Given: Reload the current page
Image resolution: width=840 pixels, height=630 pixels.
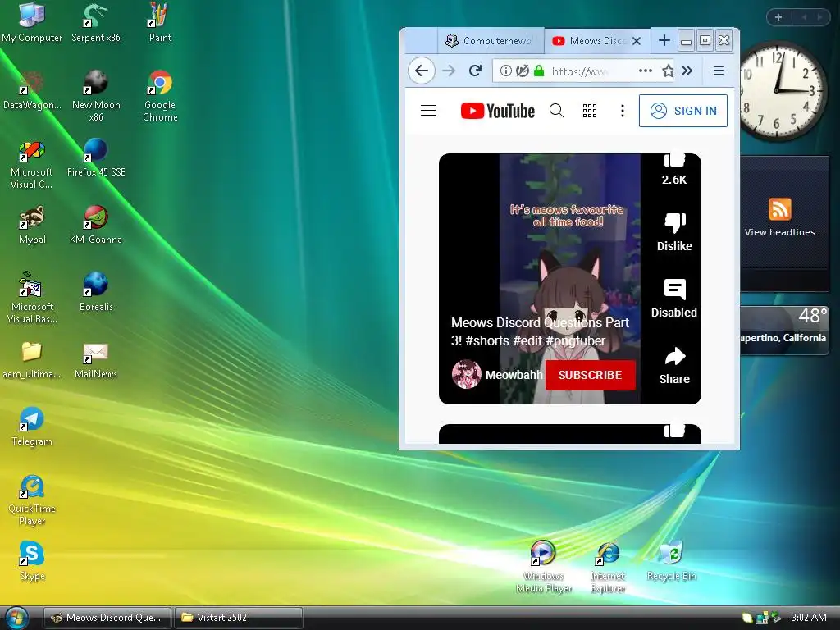Looking at the screenshot, I should (475, 71).
